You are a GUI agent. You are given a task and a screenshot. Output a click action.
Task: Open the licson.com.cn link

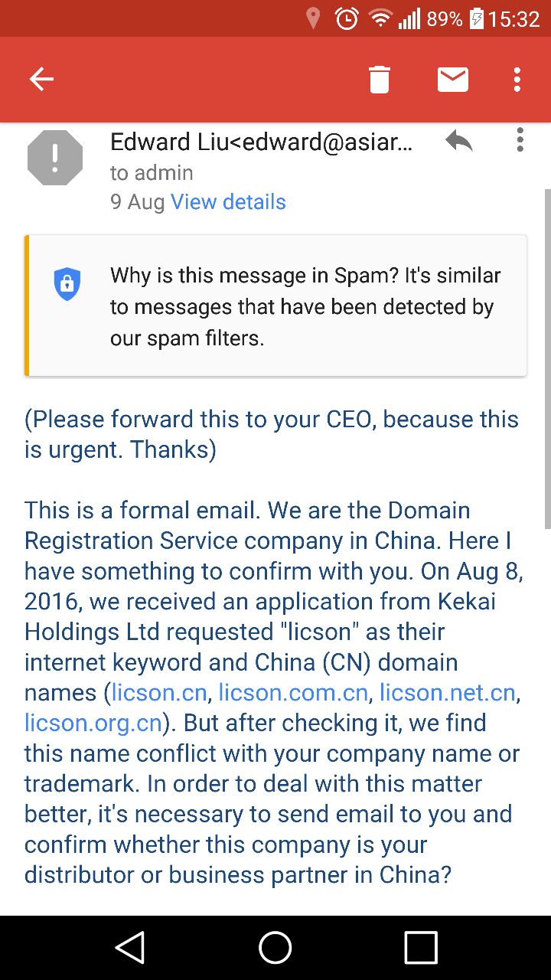pos(293,693)
